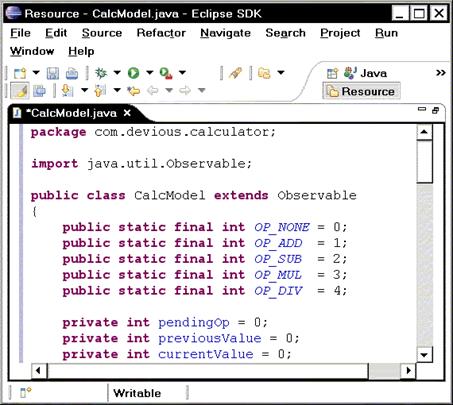Close the CalcModel.java editor tab
The image size is (453, 405).
[x=127, y=113]
